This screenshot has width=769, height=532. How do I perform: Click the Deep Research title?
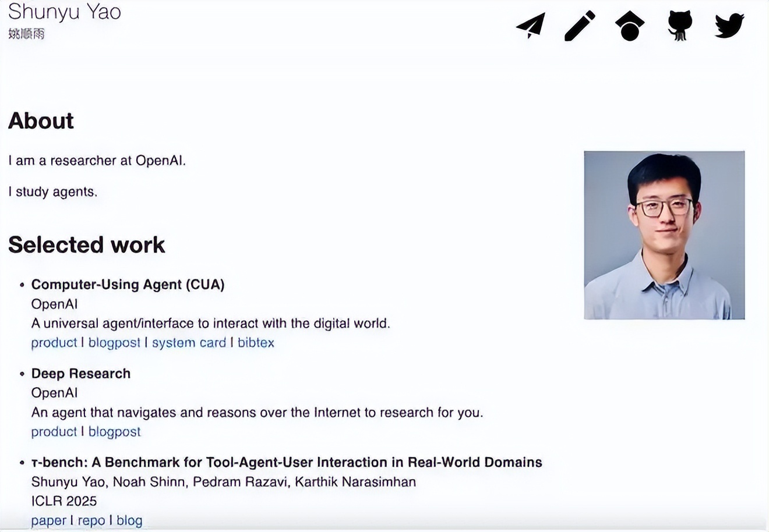(x=81, y=374)
